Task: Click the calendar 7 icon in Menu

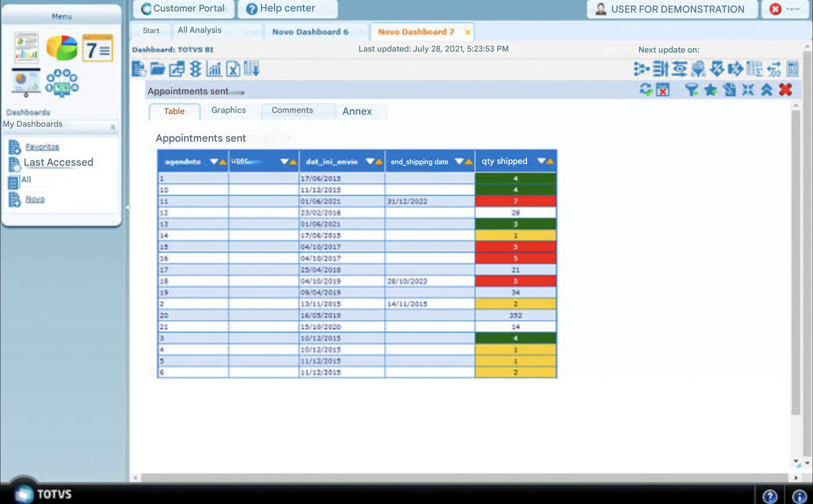Action: tap(97, 48)
